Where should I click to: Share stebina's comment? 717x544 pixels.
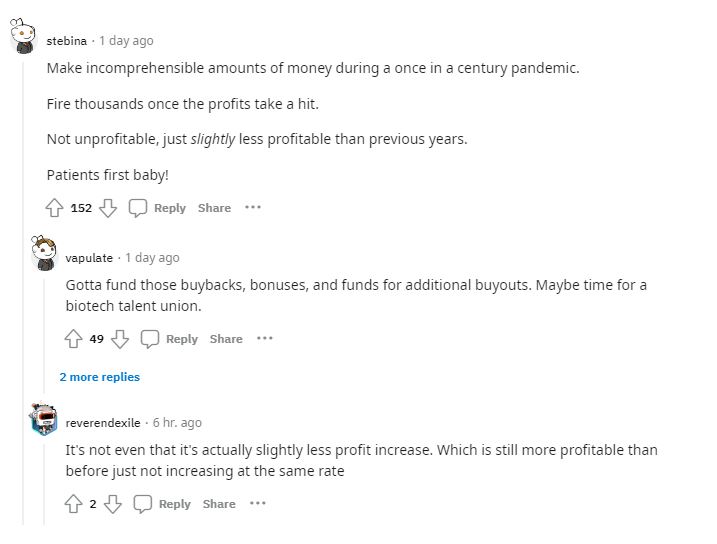tap(214, 208)
